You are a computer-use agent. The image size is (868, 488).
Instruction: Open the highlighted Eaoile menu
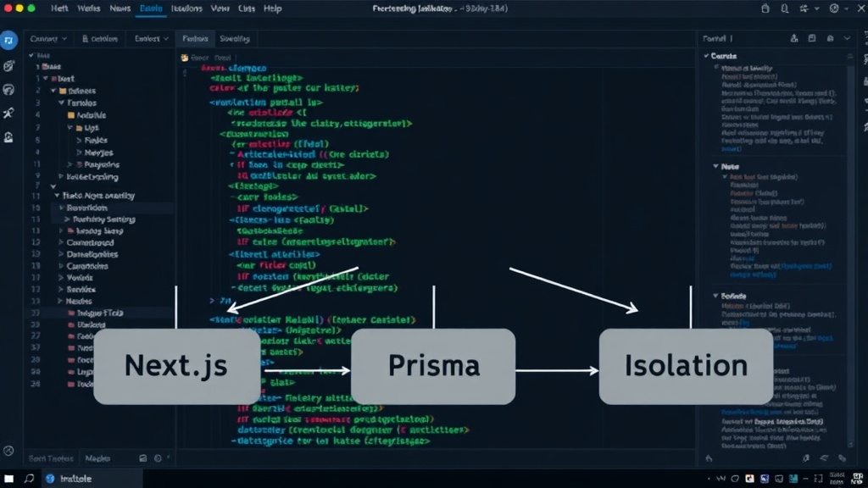[x=151, y=8]
